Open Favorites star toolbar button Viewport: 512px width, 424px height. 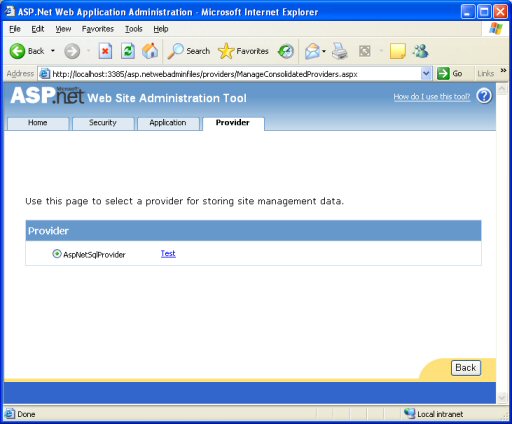point(243,51)
